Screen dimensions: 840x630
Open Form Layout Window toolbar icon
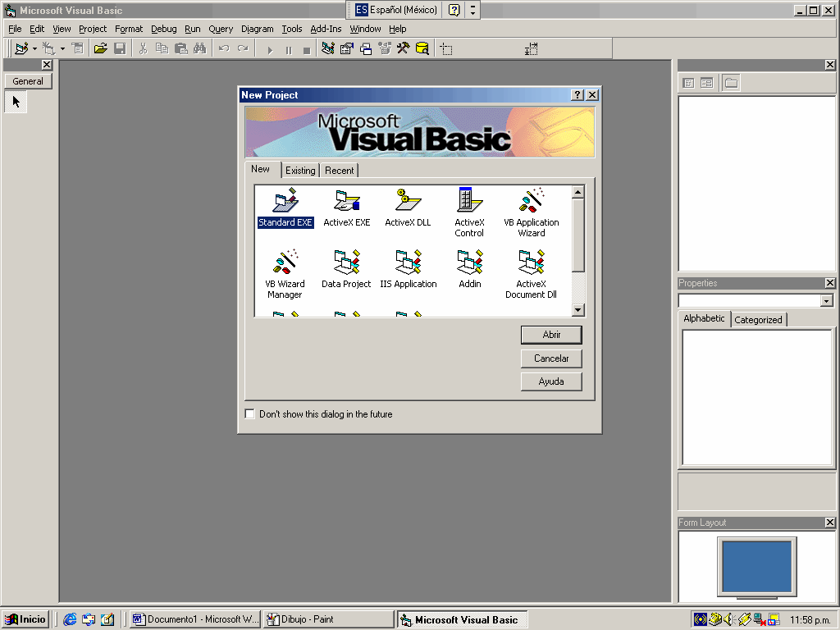point(366,48)
